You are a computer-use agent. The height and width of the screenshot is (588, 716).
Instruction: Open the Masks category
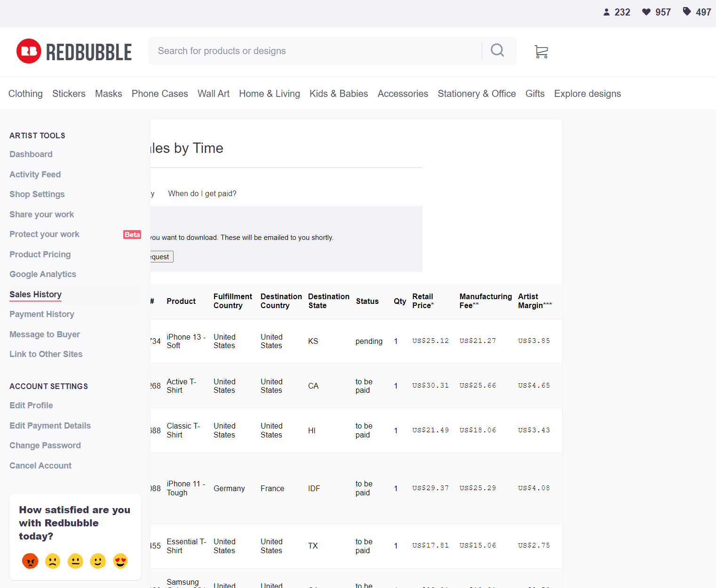pos(109,94)
